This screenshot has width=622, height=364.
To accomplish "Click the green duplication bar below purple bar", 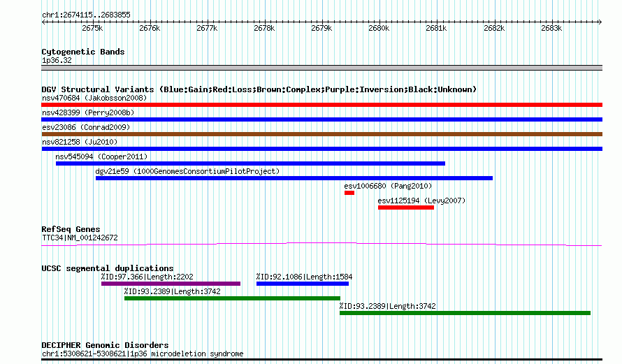I will [232, 298].
